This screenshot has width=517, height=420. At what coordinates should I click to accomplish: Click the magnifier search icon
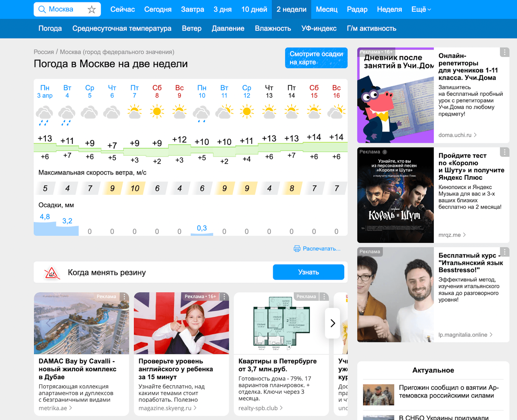pos(42,9)
